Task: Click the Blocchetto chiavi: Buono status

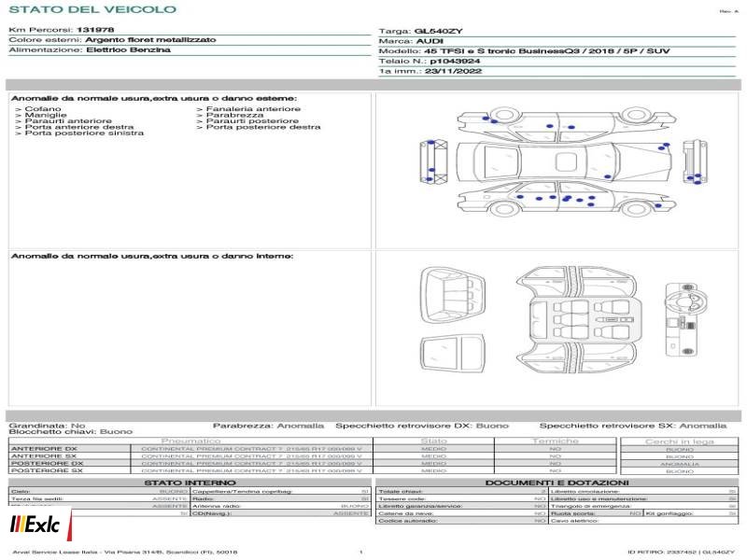Action: [71, 431]
